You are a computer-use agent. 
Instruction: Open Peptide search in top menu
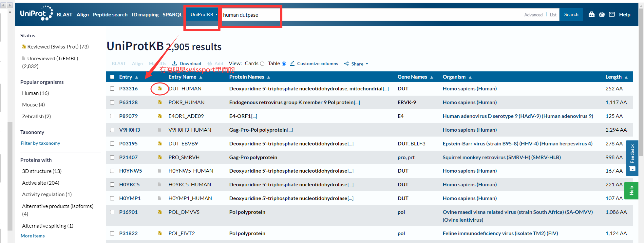tap(110, 14)
